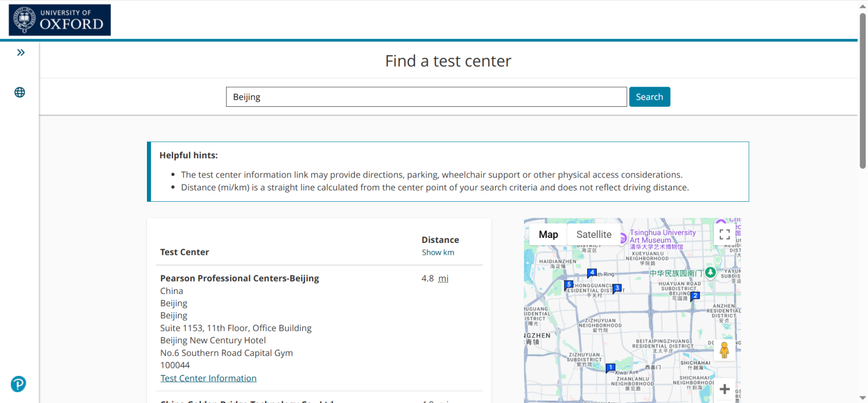Click the Pearson logo icon
868x403 pixels.
tap(18, 384)
